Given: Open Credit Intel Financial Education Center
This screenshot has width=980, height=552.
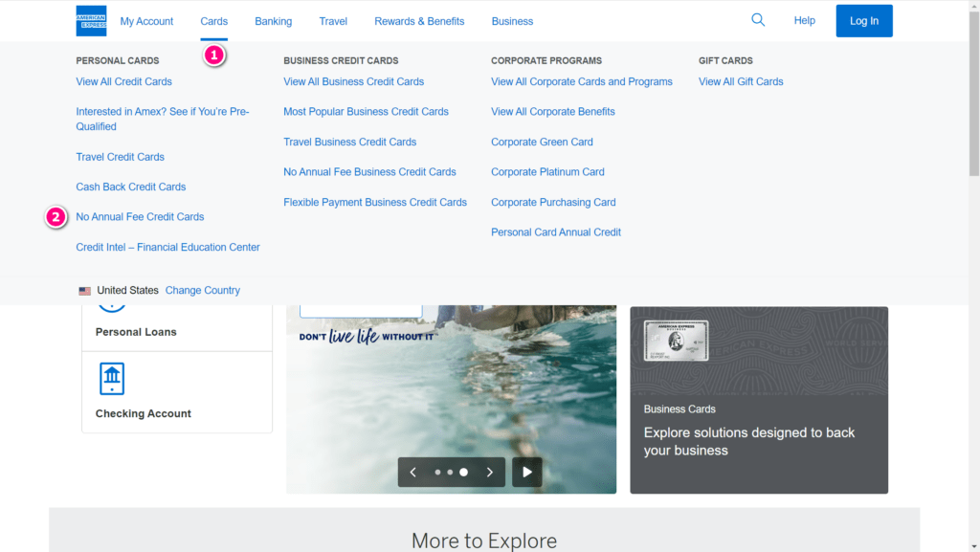Looking at the screenshot, I should coord(167,247).
